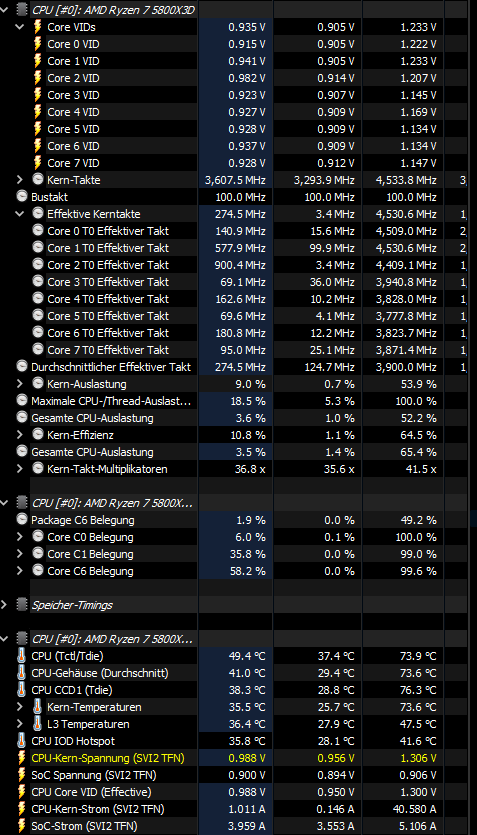Click the clock icon of Core 0 T0 Effektiver Takt
This screenshot has width=477, height=835.
37,231
